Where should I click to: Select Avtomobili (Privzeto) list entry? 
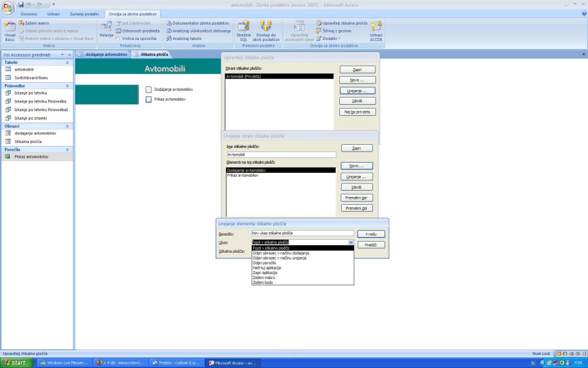pyautogui.click(x=279, y=76)
